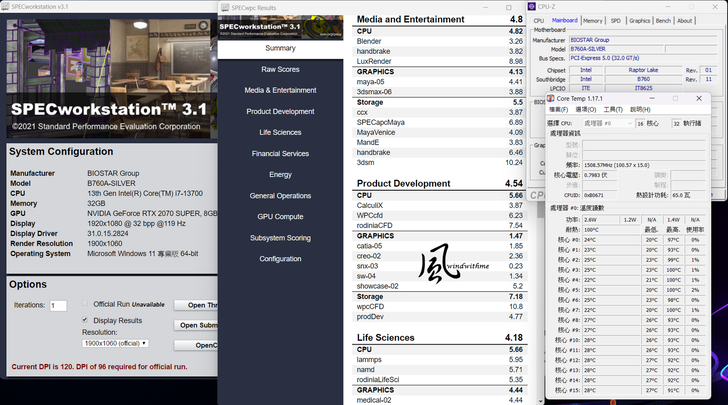
Task: Open Raw Scores in the results sidebar
Action: coord(280,69)
